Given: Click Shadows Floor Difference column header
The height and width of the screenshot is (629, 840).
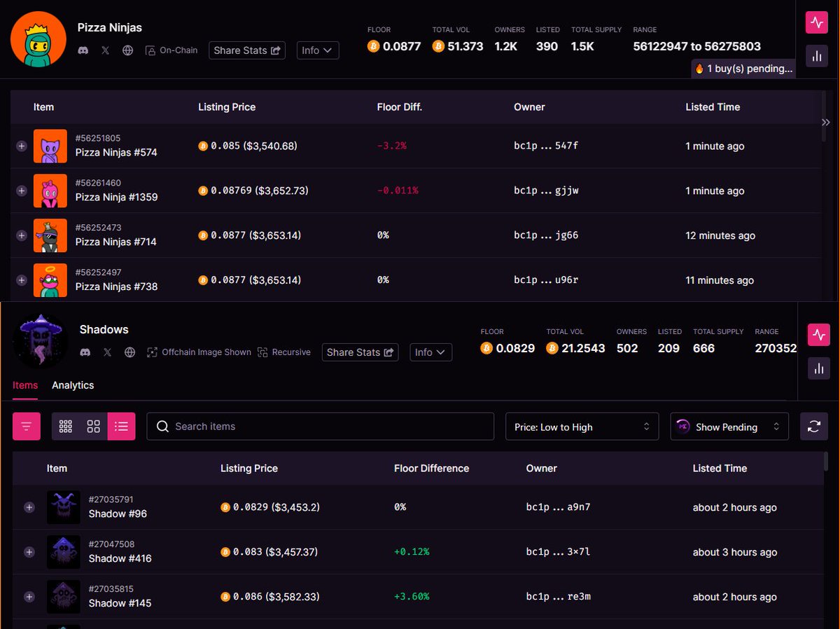Looking at the screenshot, I should [431, 469].
